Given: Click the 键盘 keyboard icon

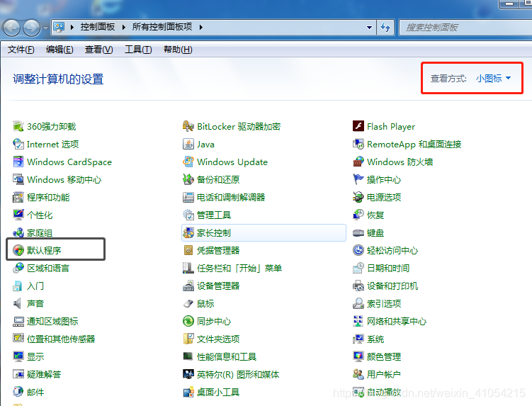Looking at the screenshot, I should click(x=358, y=232).
